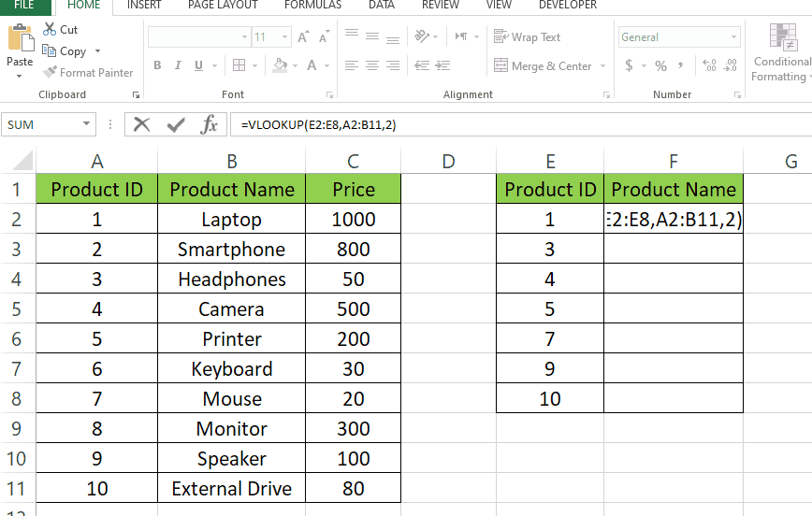Expand the Copy dropdown arrow

(97, 50)
